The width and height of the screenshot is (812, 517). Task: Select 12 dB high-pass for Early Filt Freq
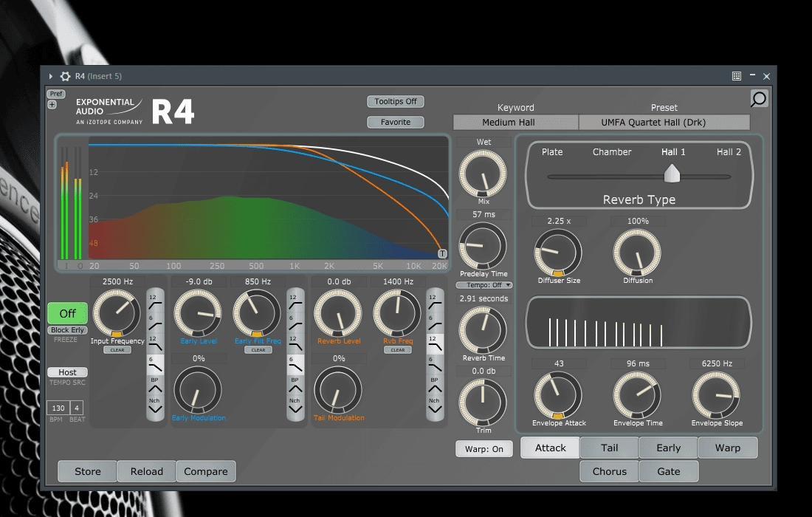tap(295, 302)
